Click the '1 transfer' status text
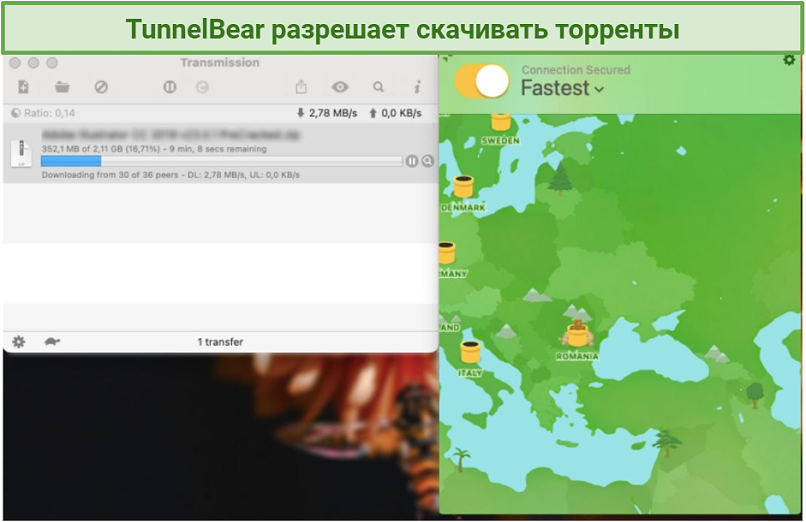 220,342
